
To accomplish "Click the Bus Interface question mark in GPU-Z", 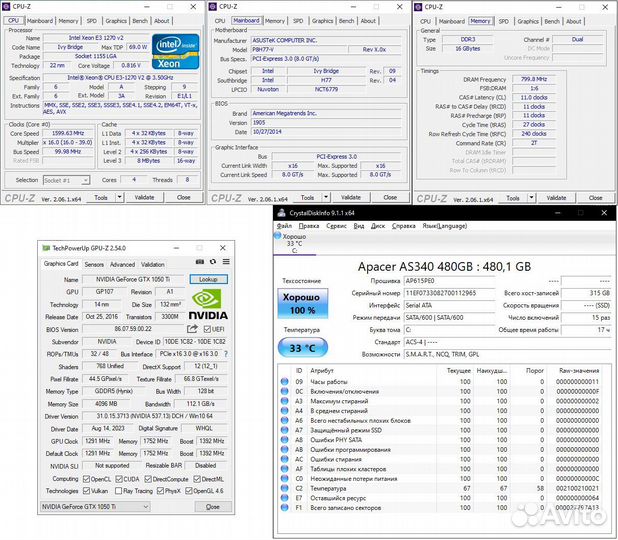I will (226, 354).
